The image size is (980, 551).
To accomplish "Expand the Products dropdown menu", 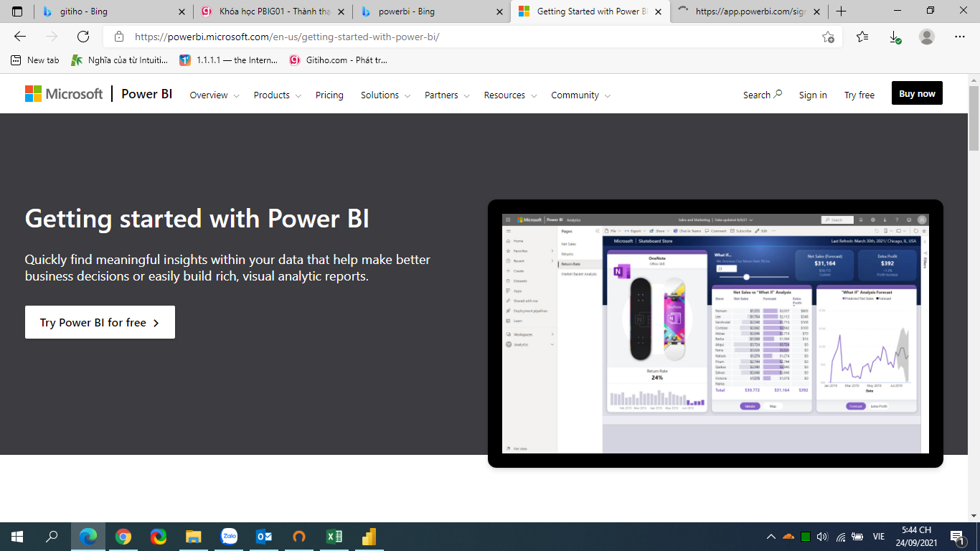I will click(x=277, y=95).
